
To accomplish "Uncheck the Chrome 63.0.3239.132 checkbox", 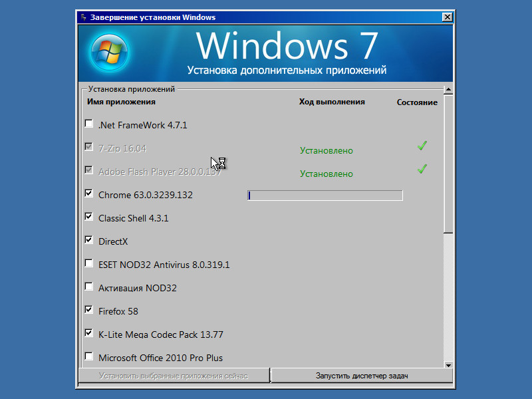I will coord(89,194).
